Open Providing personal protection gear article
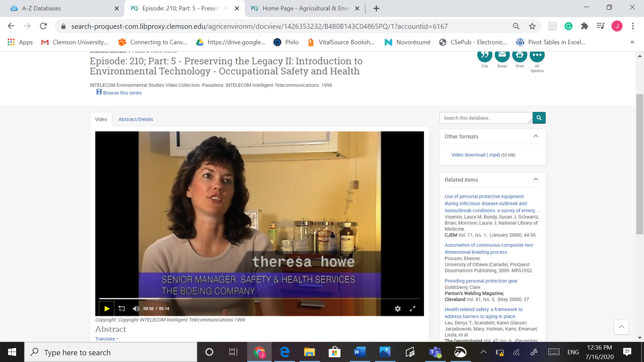The height and width of the screenshot is (362, 644). click(481, 281)
